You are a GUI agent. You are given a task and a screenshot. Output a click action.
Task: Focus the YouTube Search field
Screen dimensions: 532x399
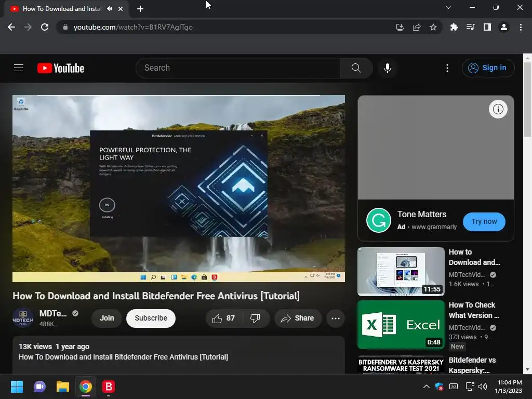pos(238,68)
